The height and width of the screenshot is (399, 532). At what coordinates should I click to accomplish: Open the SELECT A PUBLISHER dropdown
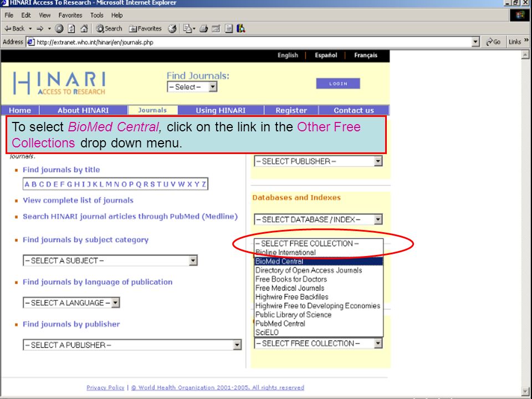pos(132,345)
